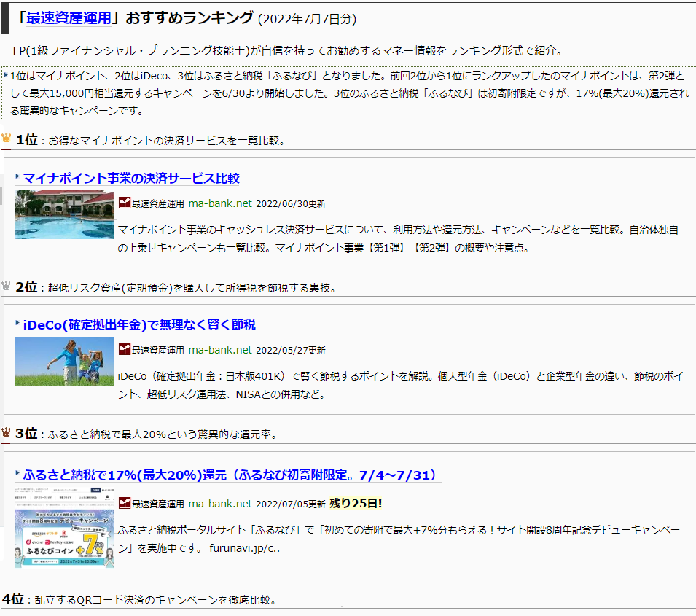Click site favicon in iDeCo article row

pyautogui.click(x=125, y=349)
